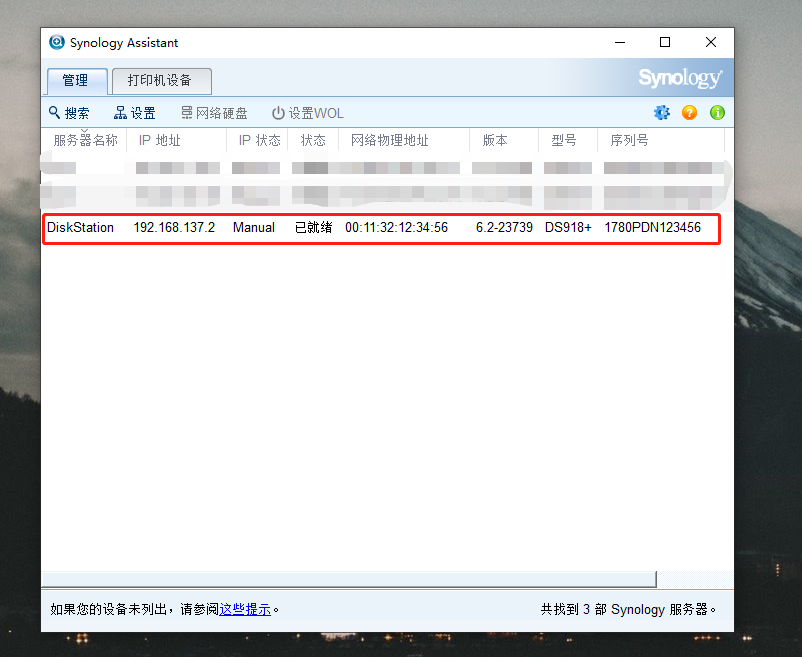
Task: Sort by IP 状态 column header
Action: click(257, 140)
